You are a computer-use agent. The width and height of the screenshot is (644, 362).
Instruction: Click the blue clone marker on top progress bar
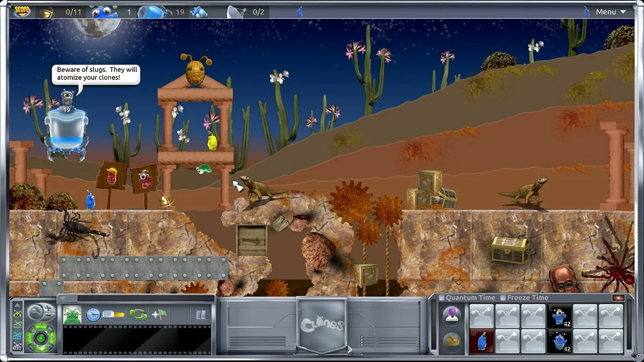(x=300, y=12)
